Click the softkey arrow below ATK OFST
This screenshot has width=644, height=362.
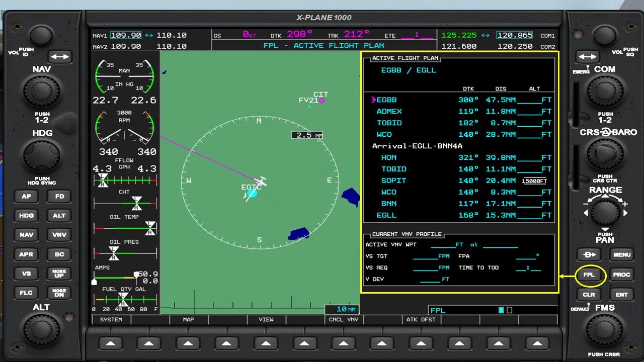(421, 343)
